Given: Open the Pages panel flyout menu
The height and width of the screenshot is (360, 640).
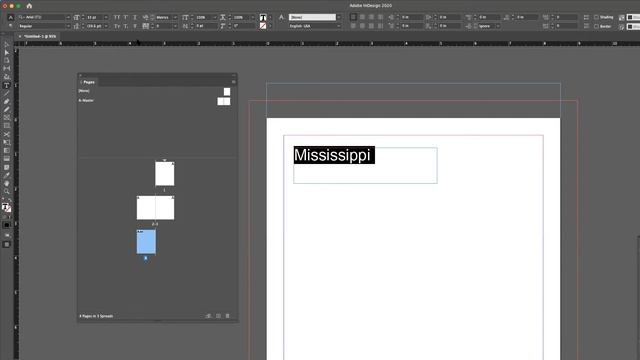Looking at the screenshot, I should coord(233,82).
